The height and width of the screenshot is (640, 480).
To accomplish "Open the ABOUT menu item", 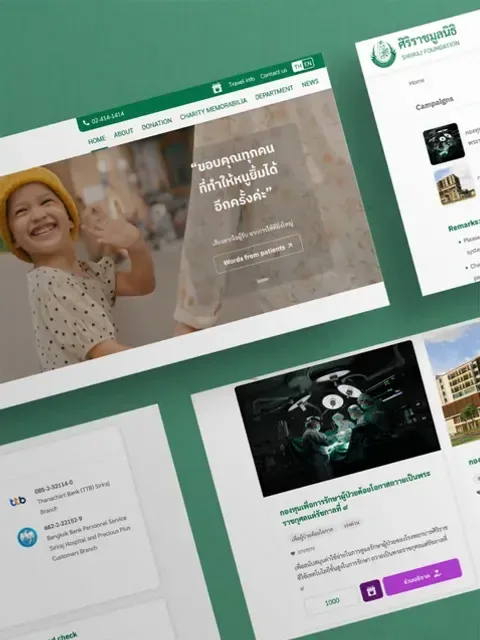I will 123,132.
